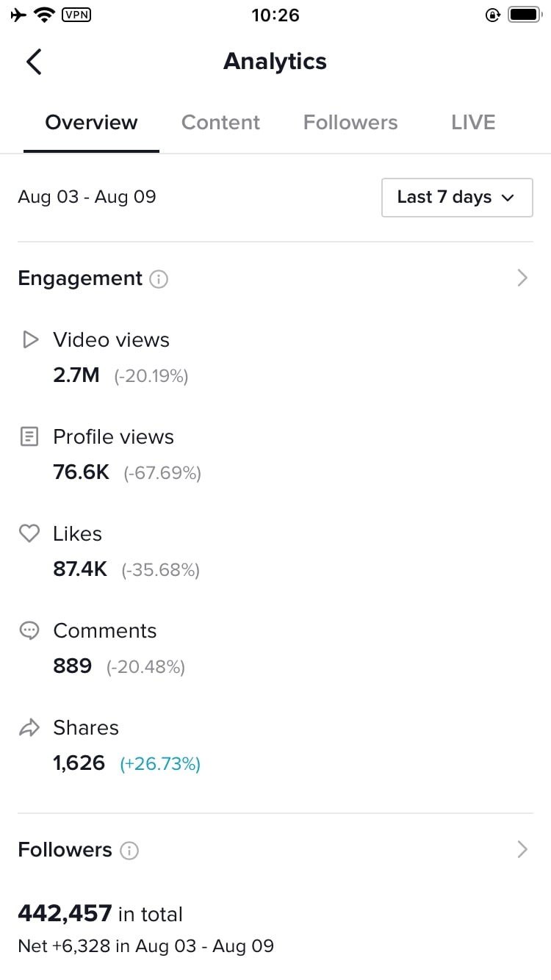Tap the Profile views document icon
Screen dimensions: 551x980
[29, 437]
